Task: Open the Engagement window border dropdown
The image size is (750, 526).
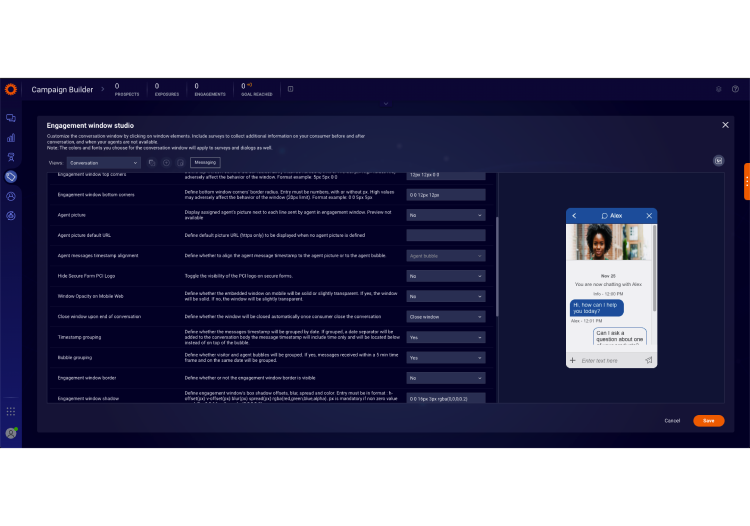Action: [x=446, y=378]
